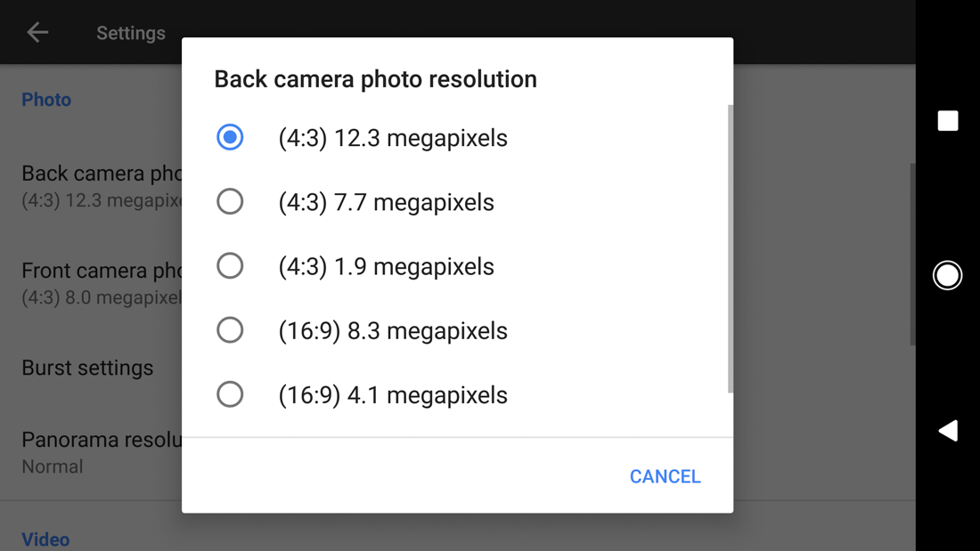The width and height of the screenshot is (980, 551).
Task: Open Burst settings behind the dialog
Action: point(87,368)
